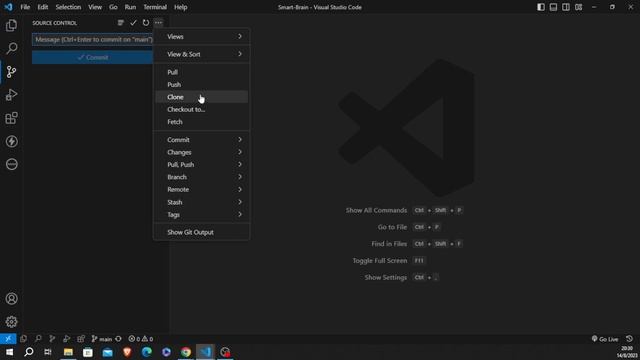Screen dimensions: 640x360
Task: Expand the Changes submenu
Action: click(202, 152)
